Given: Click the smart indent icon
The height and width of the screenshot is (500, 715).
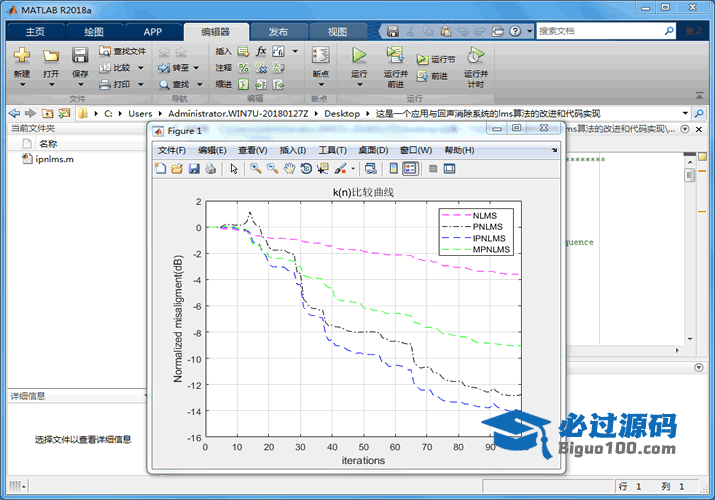Looking at the screenshot, I should click(x=244, y=84).
